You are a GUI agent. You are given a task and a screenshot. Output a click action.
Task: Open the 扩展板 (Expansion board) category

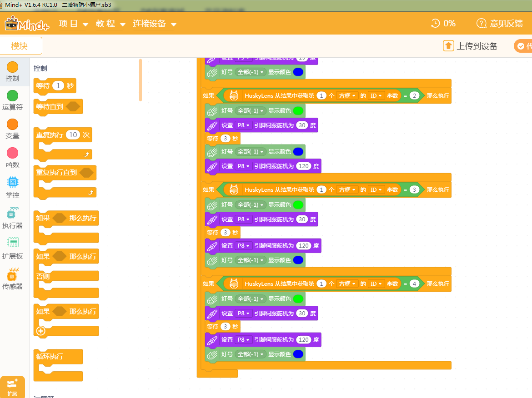(13, 248)
